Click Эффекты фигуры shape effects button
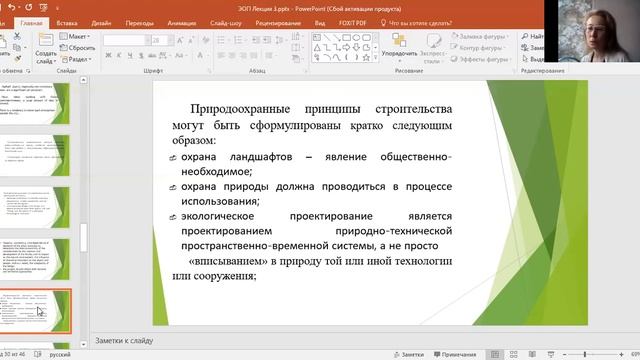Image resolution: width=640 pixels, height=360 pixels. point(481,59)
